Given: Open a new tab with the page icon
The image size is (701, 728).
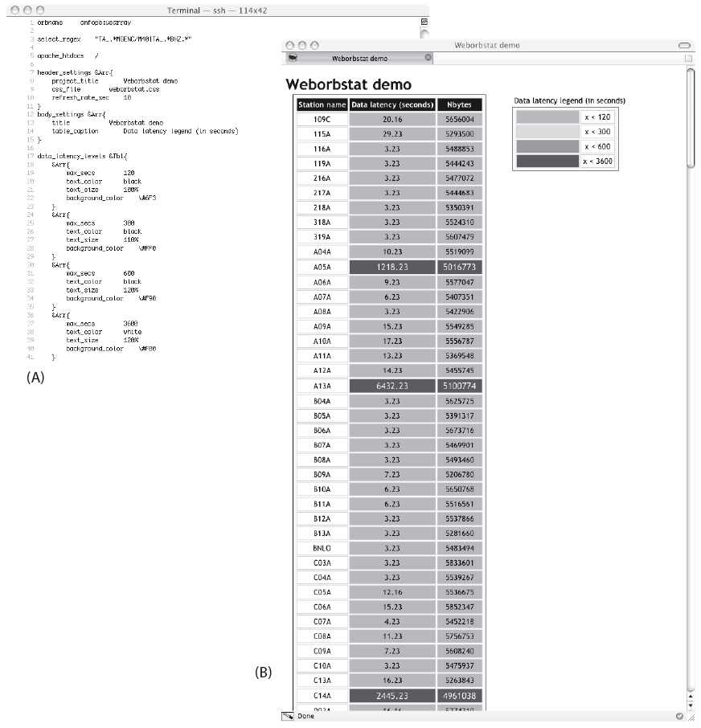Looking at the screenshot, I should coord(688,58).
